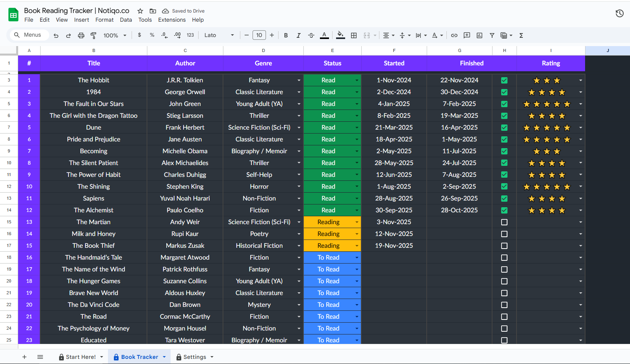Click the Print icon
The width and height of the screenshot is (630, 364).
(81, 35)
